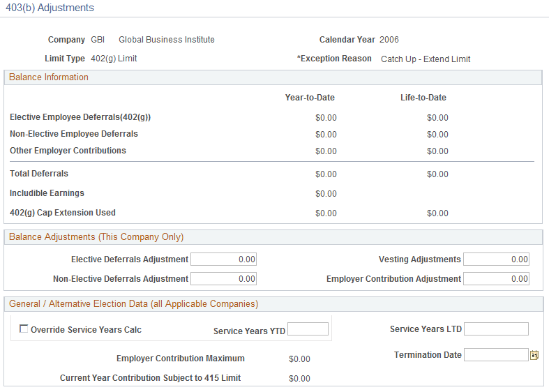Click the Calendar Year 2006 value

tap(389, 40)
